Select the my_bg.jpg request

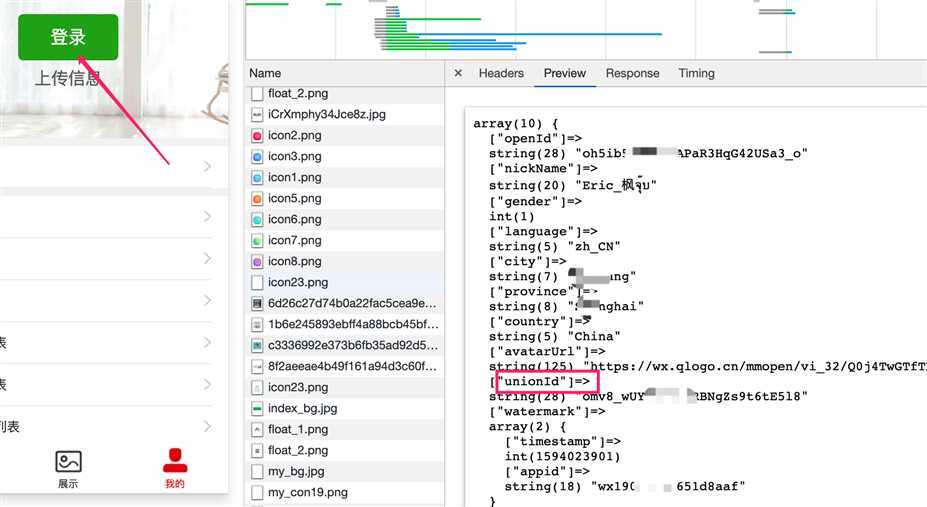point(345,472)
